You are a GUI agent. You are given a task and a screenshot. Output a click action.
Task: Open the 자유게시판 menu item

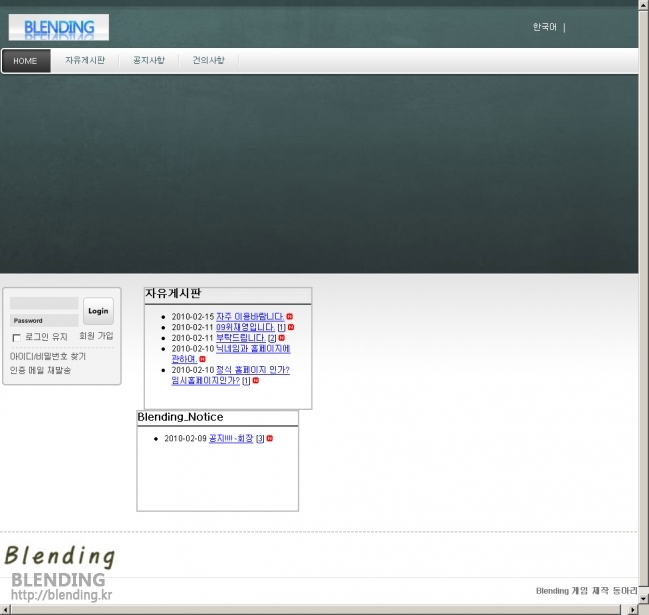(85, 60)
